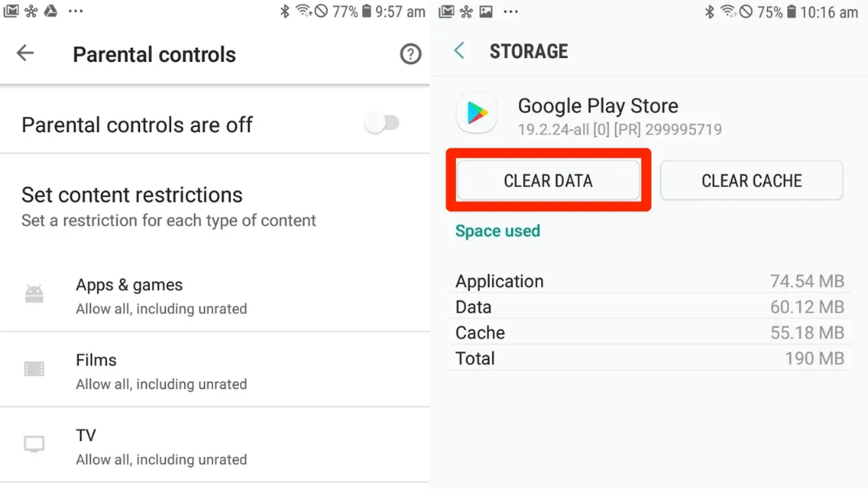Click the Films filmstrip icon
Image resolution: width=868 pixels, height=489 pixels.
(x=34, y=369)
